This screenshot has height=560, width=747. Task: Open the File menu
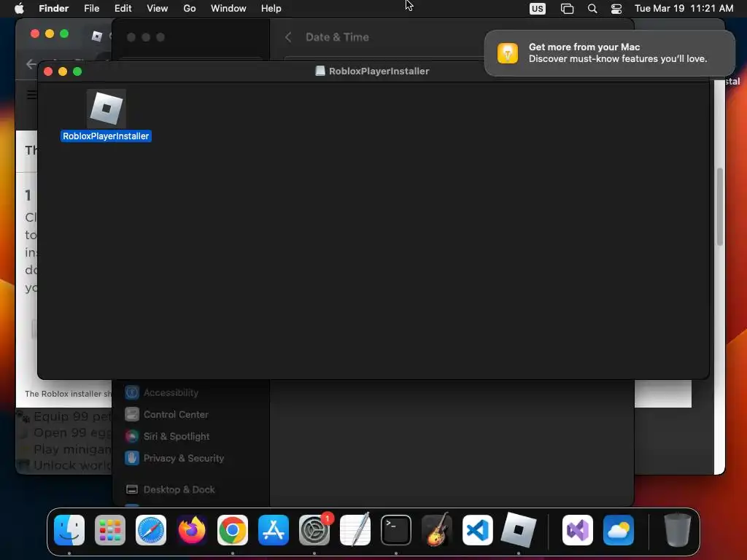(91, 9)
